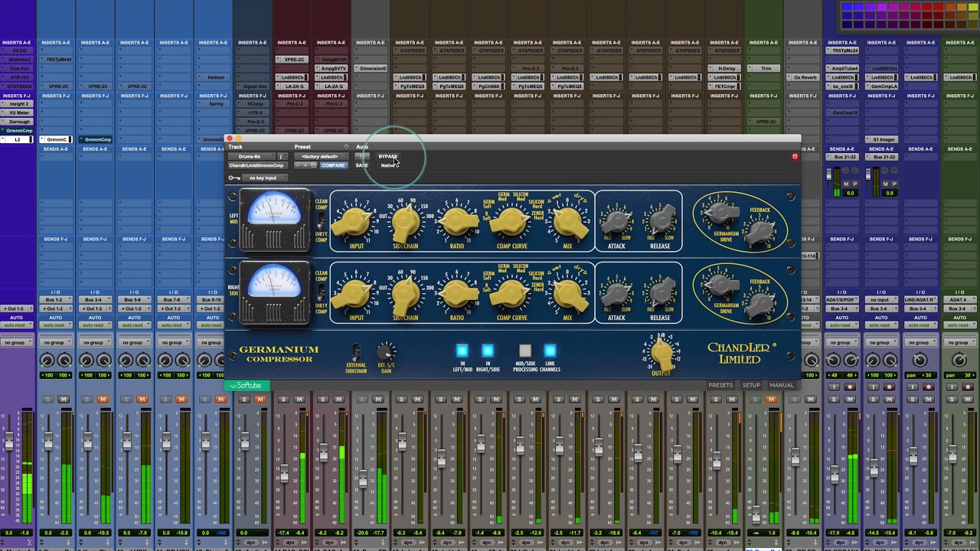Viewport: 980px width, 551px height.
Task: Click the key input key icon
Action: pyautogui.click(x=234, y=178)
